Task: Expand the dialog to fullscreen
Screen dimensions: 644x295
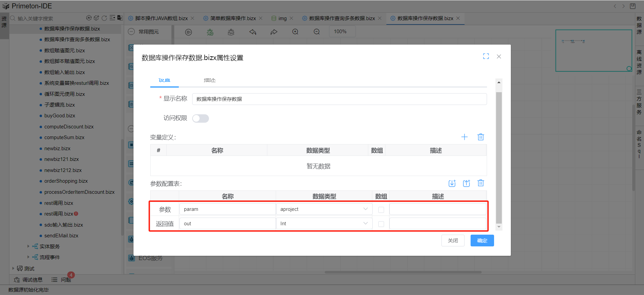Action: (486, 56)
